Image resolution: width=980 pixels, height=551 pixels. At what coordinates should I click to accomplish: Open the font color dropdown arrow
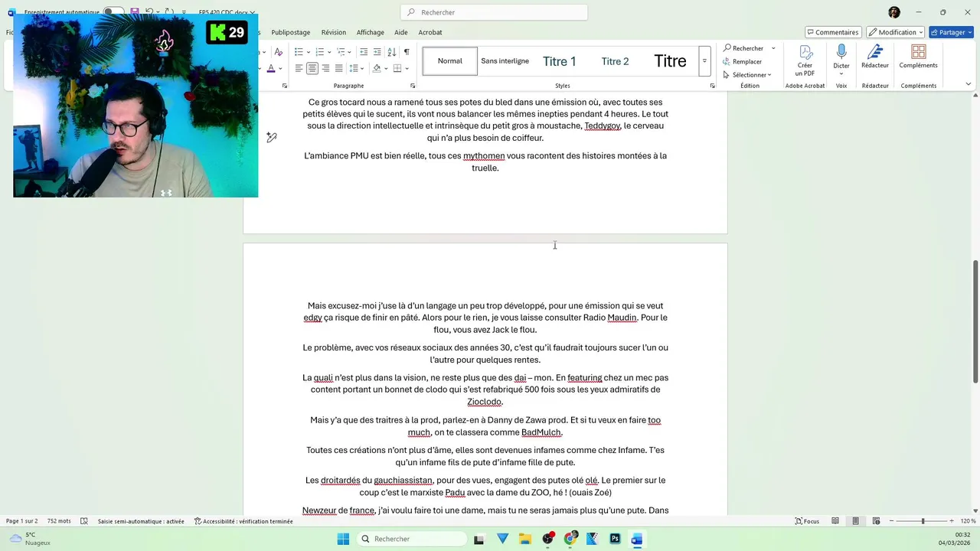[x=280, y=68]
